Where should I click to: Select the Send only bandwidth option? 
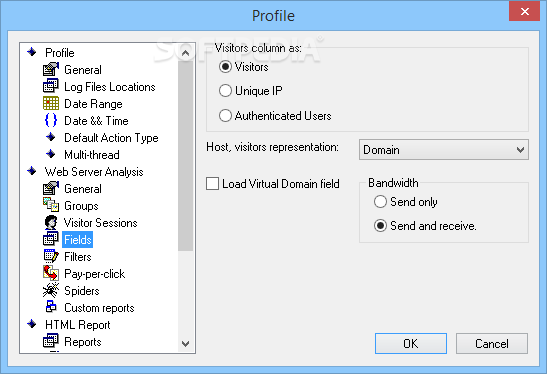coord(380,202)
